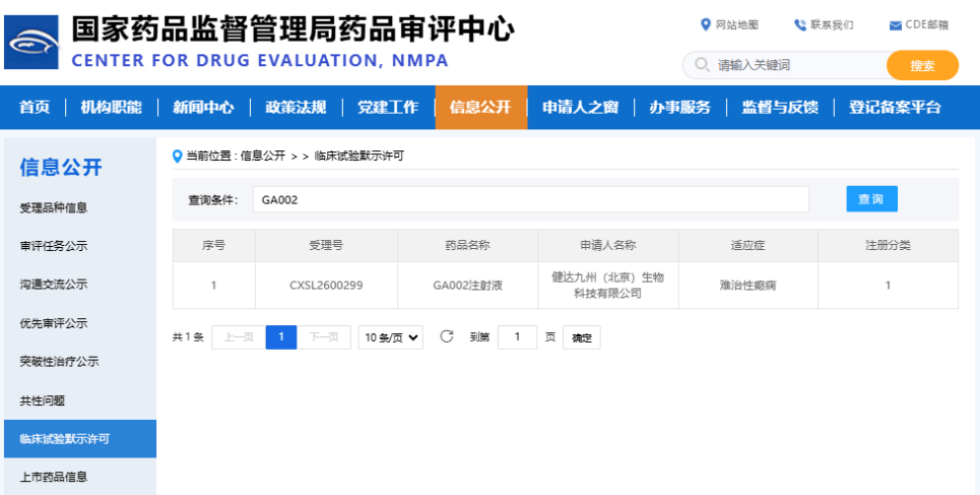This screenshot has height=495, width=980.
Task: Open the 办事服务 menu item
Action: pos(680,108)
